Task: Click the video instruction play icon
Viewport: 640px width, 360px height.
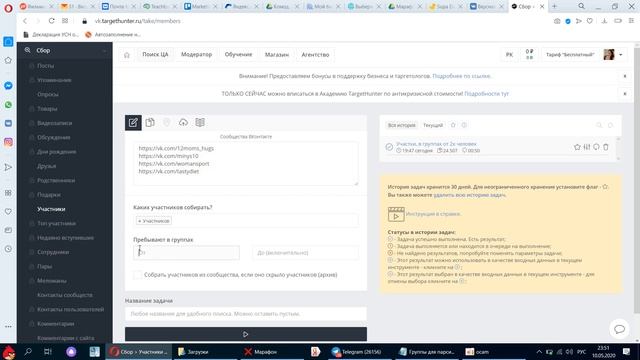Action: [x=396, y=214]
